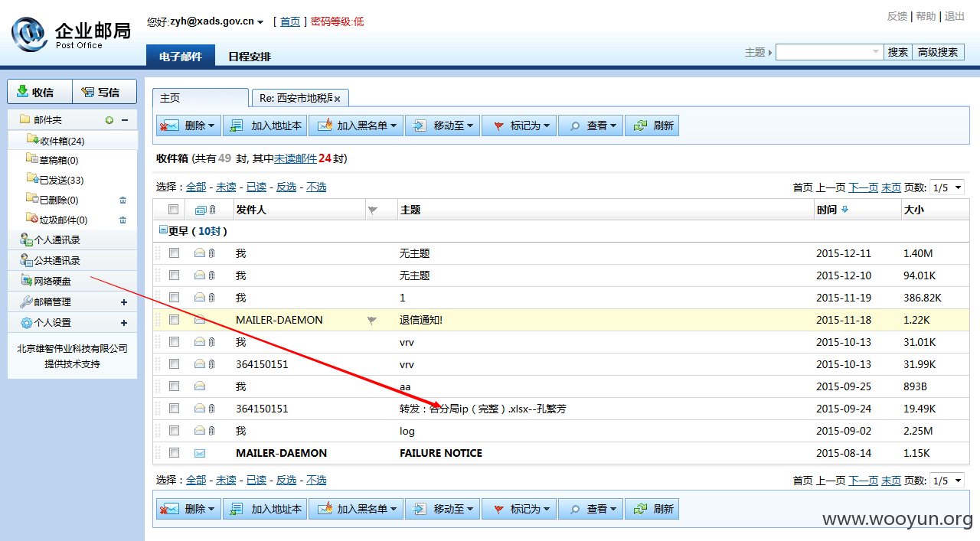Check the checkbox for aa mail

[175, 386]
